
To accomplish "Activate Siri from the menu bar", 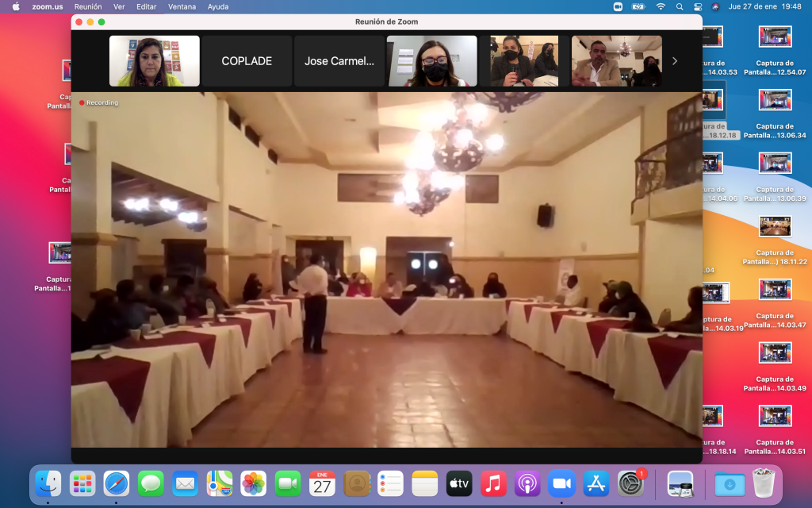I will (x=716, y=6).
